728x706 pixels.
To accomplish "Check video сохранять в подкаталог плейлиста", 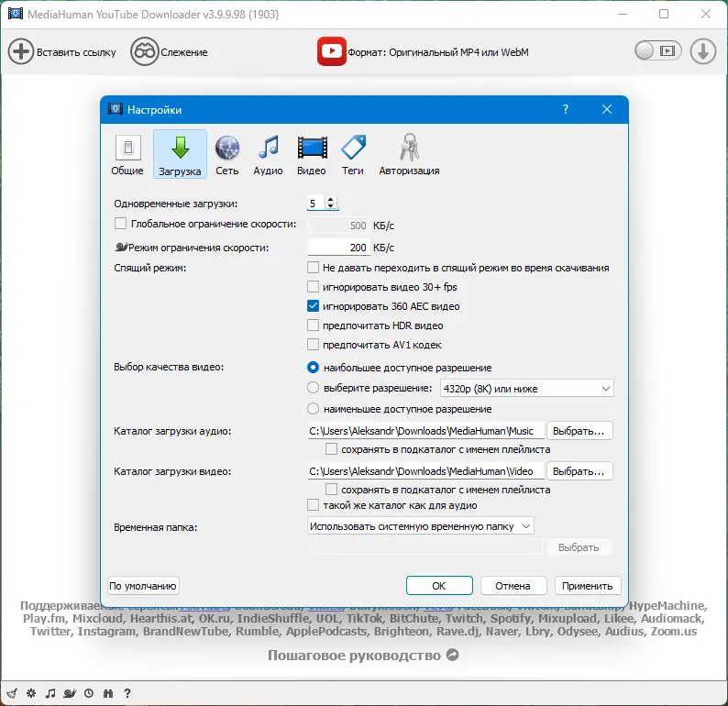I will [331, 490].
